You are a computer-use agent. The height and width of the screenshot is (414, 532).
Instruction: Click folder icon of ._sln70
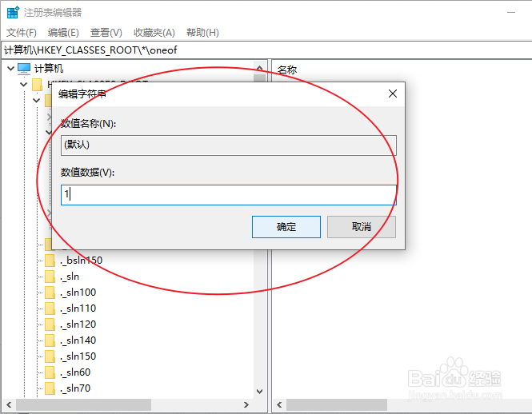[50, 388]
